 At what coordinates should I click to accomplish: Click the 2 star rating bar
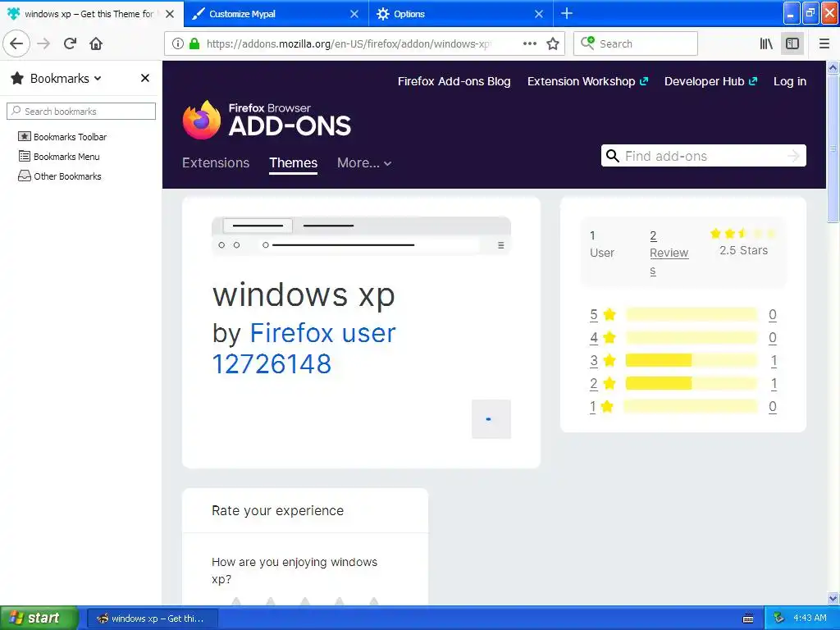tap(691, 384)
